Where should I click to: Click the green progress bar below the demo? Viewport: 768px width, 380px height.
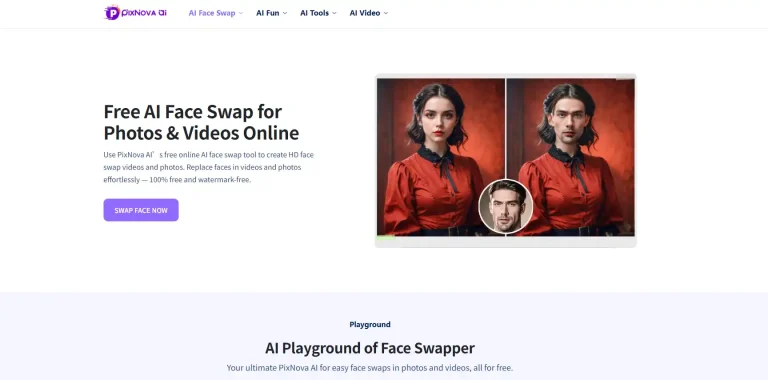[x=385, y=238]
